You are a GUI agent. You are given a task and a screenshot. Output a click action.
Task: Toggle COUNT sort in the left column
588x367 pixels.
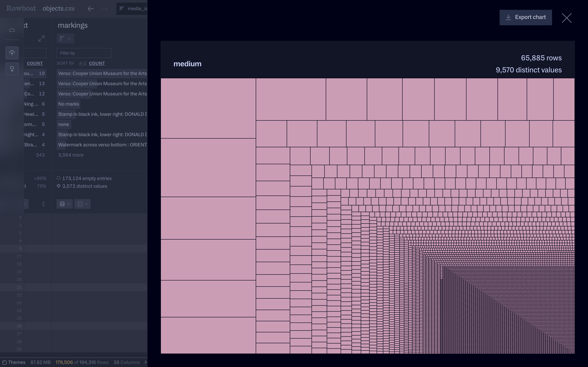pos(35,63)
